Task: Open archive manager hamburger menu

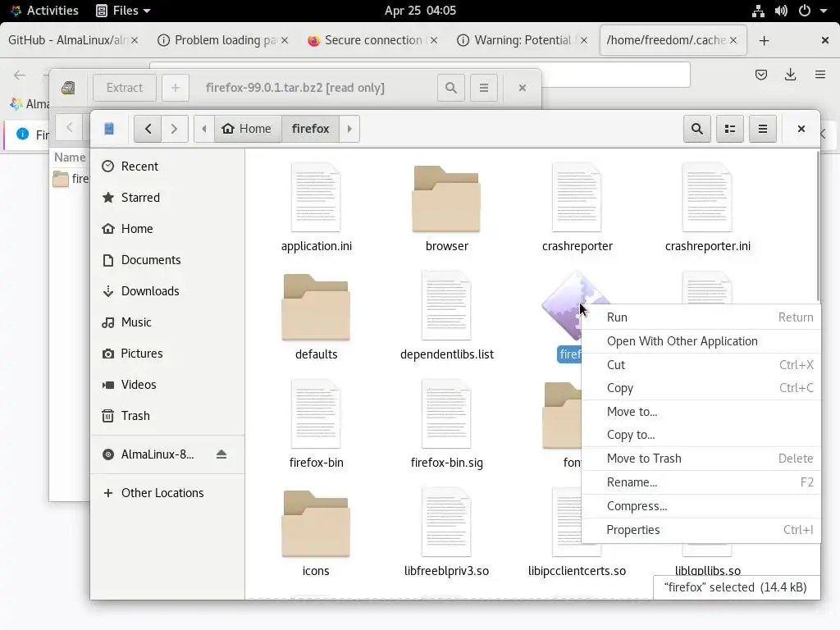Action: [484, 87]
